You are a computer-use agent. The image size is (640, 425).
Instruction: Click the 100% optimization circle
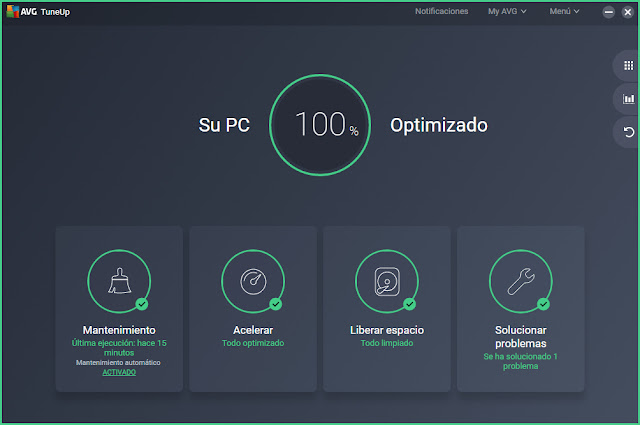click(320, 125)
